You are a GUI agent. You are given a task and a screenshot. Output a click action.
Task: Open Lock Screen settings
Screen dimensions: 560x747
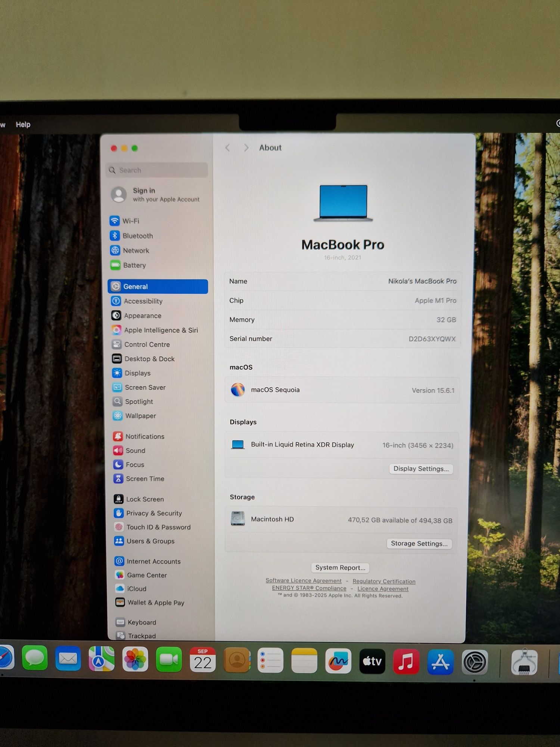(139, 499)
